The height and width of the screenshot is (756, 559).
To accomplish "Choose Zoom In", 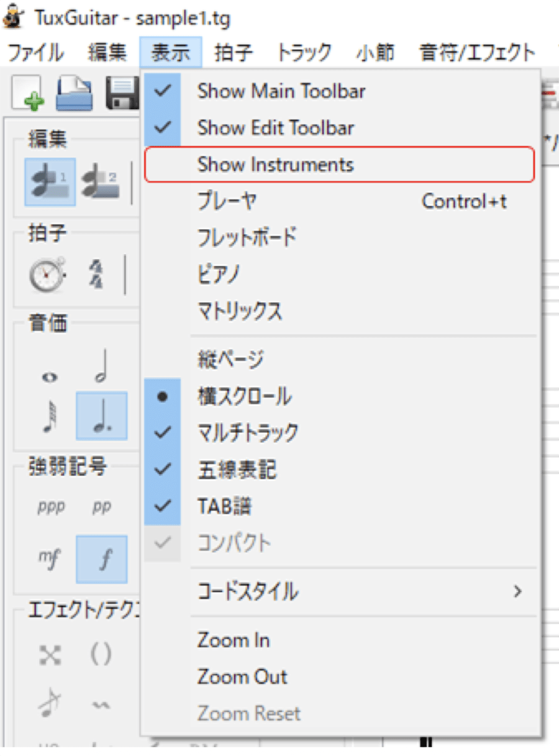I will pos(340,640).
